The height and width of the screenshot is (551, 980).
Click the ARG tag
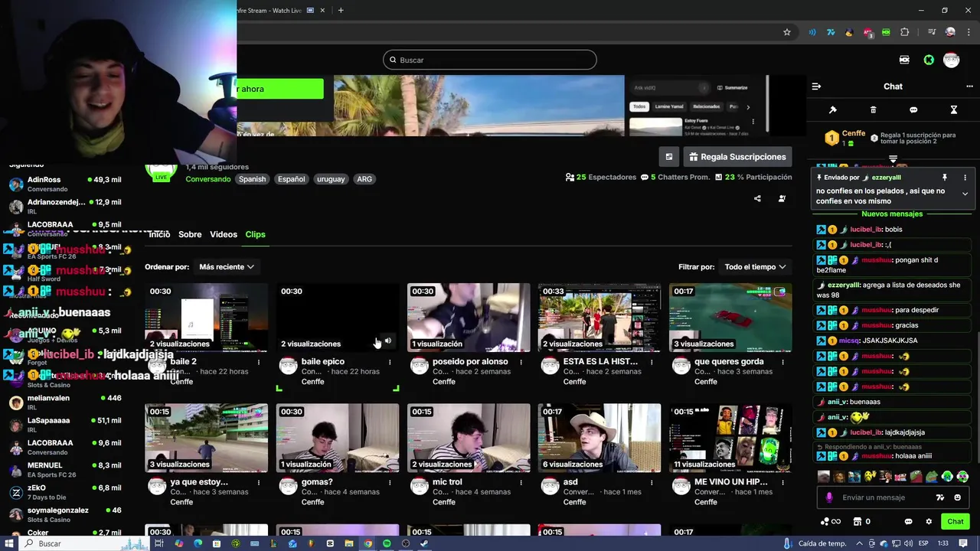pos(364,179)
